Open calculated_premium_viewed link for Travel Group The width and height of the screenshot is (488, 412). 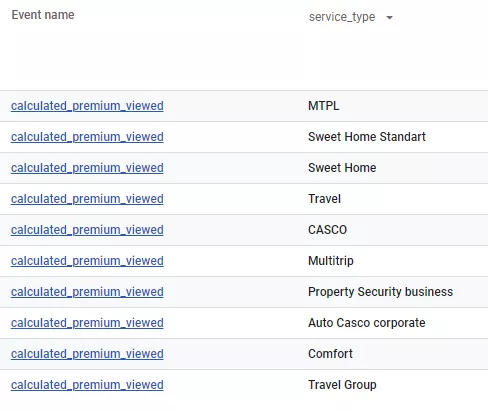click(87, 385)
